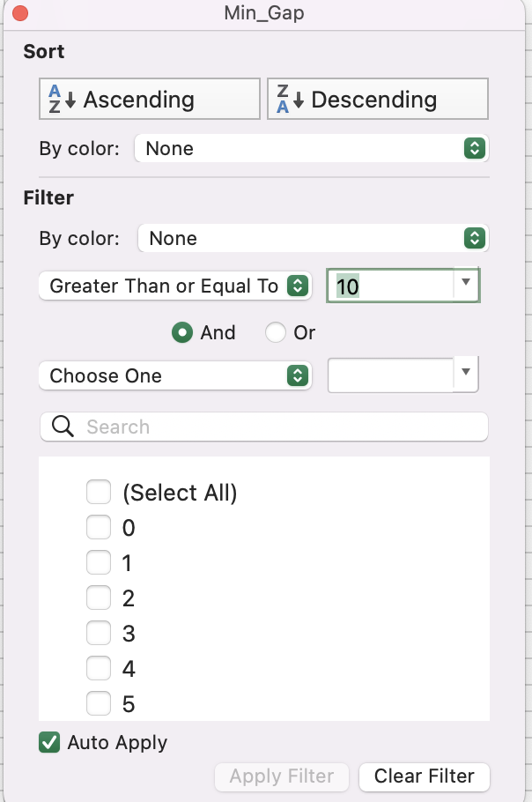
Task: Open the Greater Than or Equal To condition dropdown
Action: pyautogui.click(x=174, y=286)
